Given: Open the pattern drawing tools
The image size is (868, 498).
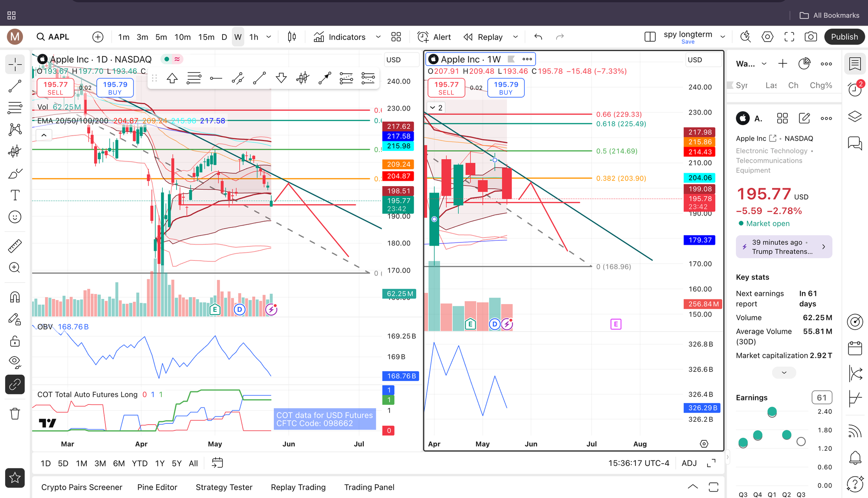Looking at the screenshot, I should [x=15, y=129].
